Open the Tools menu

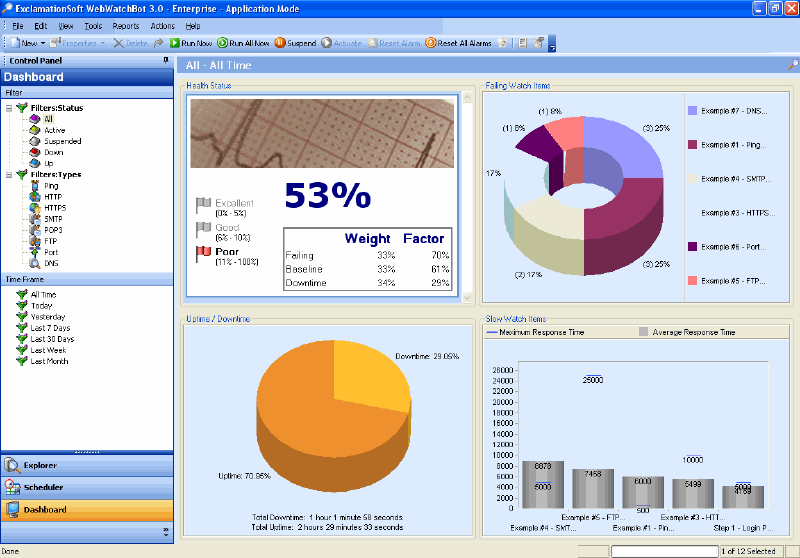point(93,26)
